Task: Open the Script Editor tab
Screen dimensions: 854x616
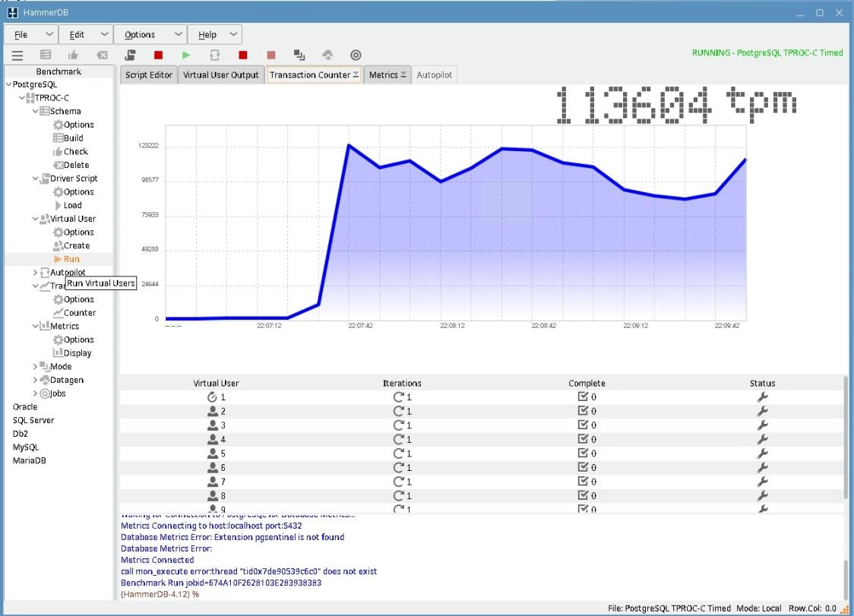Action: (x=149, y=75)
